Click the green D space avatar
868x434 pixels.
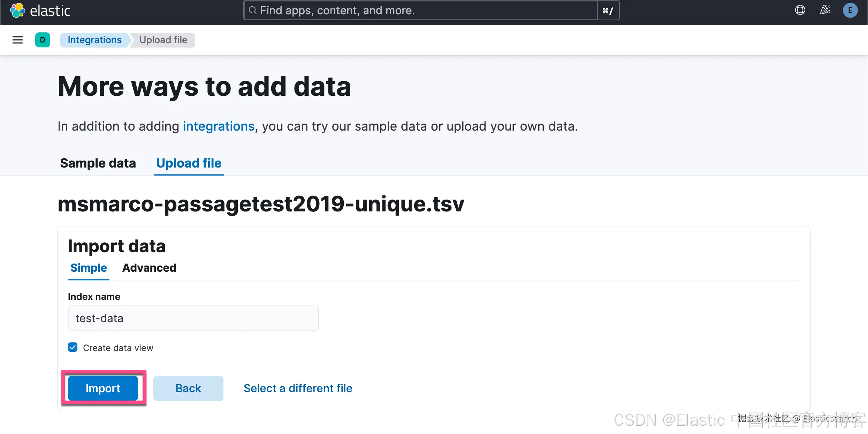[x=43, y=40]
